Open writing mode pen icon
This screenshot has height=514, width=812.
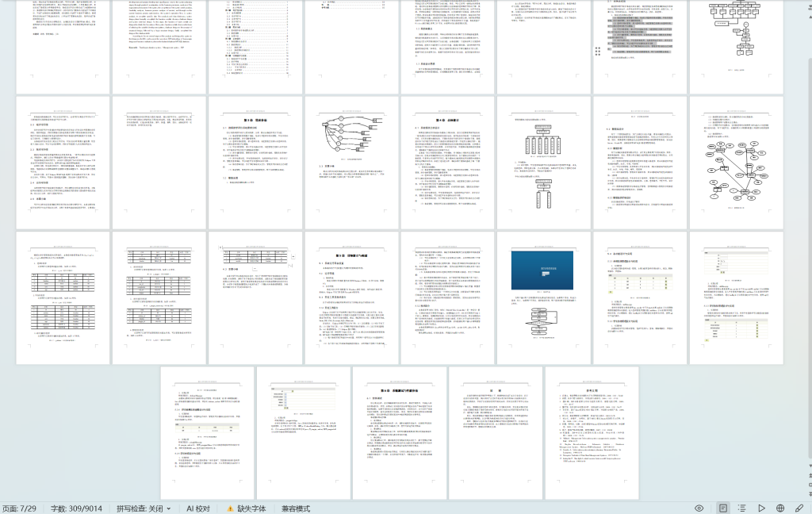[x=799, y=508]
